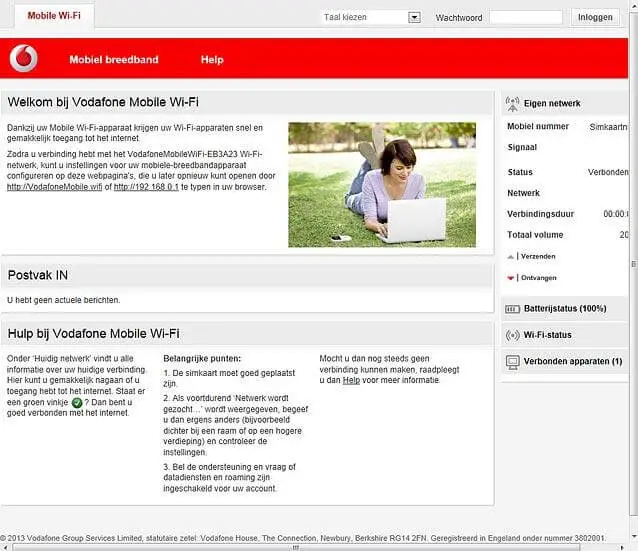Image resolution: width=638 pixels, height=551 pixels.
Task: Click the Totaal volume label
Action: (535, 235)
